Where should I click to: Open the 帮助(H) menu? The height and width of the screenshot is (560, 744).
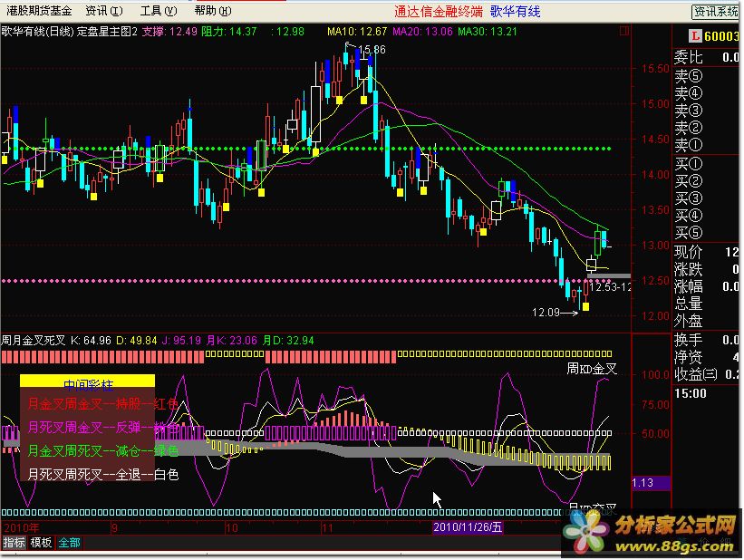[213, 11]
